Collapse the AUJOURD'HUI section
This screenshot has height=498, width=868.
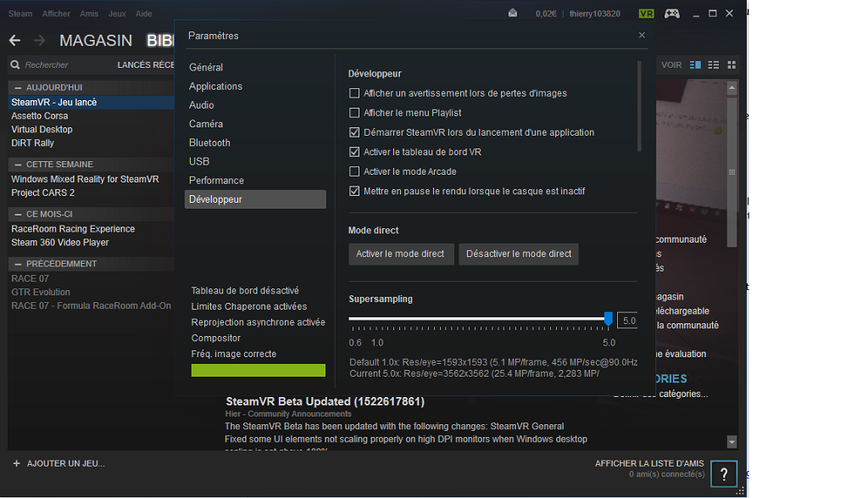[18, 87]
